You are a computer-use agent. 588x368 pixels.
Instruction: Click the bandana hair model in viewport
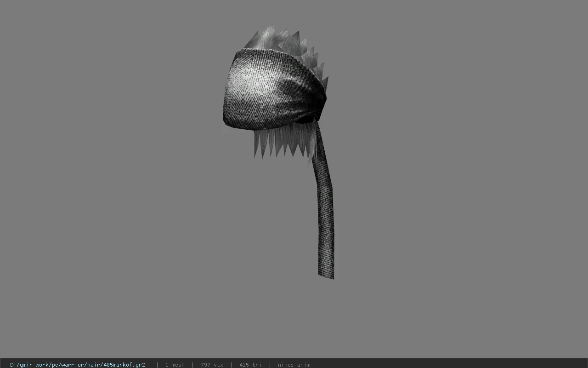coord(279,152)
